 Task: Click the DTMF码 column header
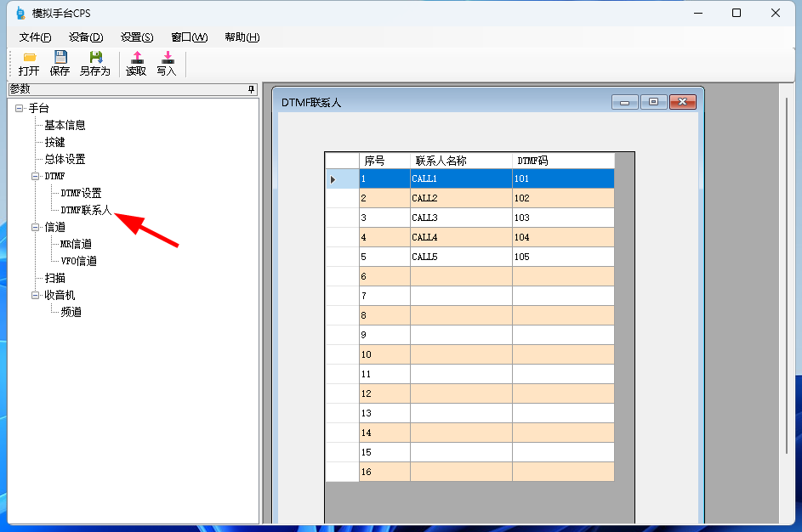coord(562,161)
